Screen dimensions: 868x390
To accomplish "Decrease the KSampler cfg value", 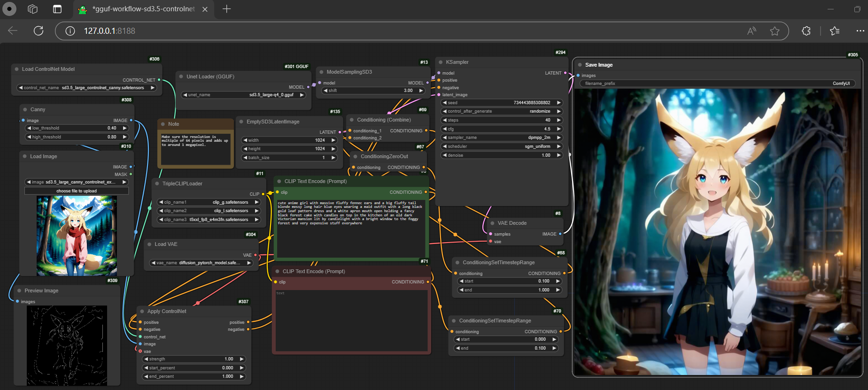I will pos(445,129).
